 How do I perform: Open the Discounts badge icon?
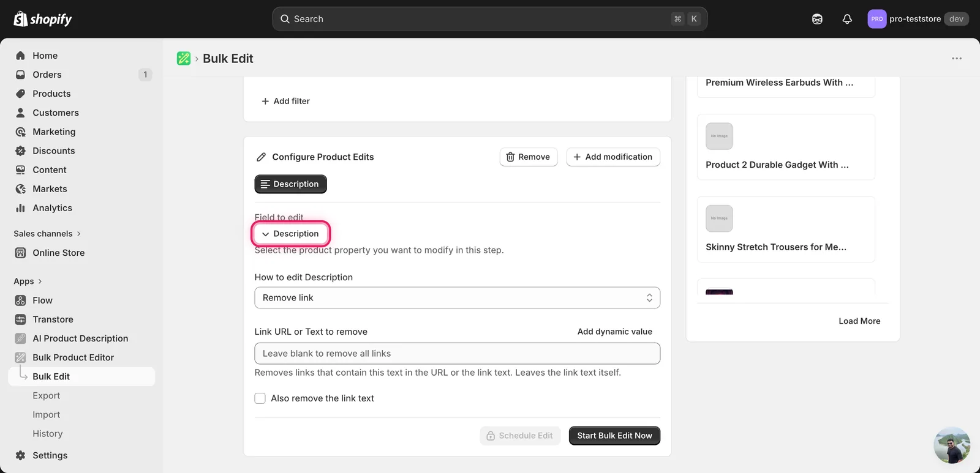coord(20,151)
